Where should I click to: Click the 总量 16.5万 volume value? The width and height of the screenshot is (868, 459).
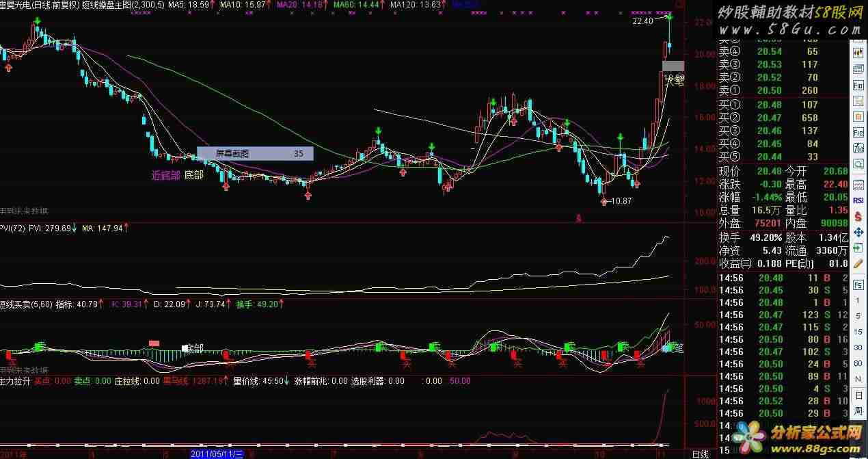(768, 211)
